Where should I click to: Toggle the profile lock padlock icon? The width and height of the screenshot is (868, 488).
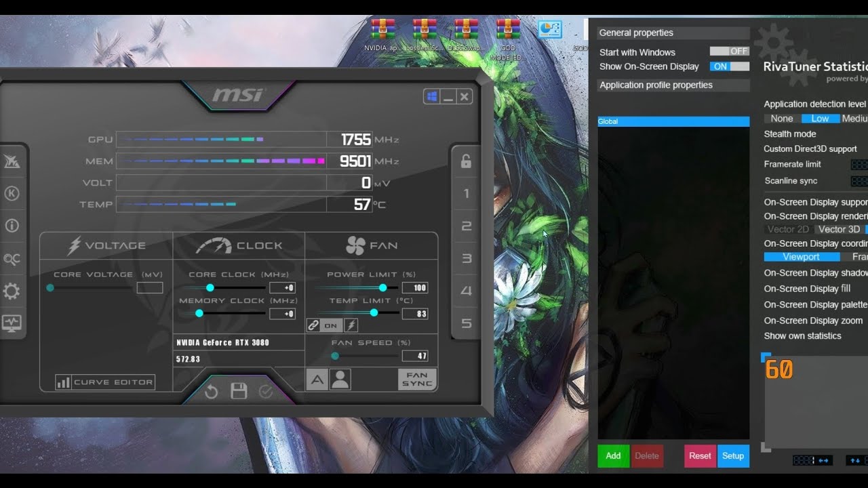(466, 161)
